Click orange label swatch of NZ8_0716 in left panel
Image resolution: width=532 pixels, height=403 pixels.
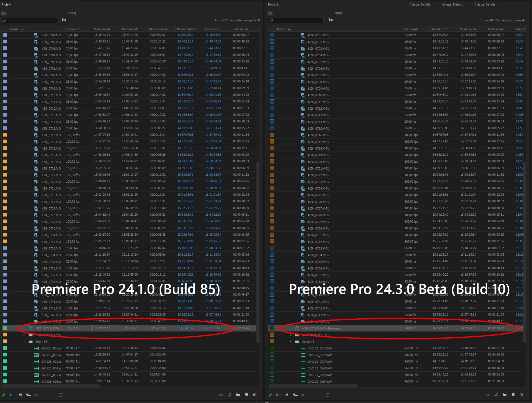pyautogui.click(x=5, y=135)
